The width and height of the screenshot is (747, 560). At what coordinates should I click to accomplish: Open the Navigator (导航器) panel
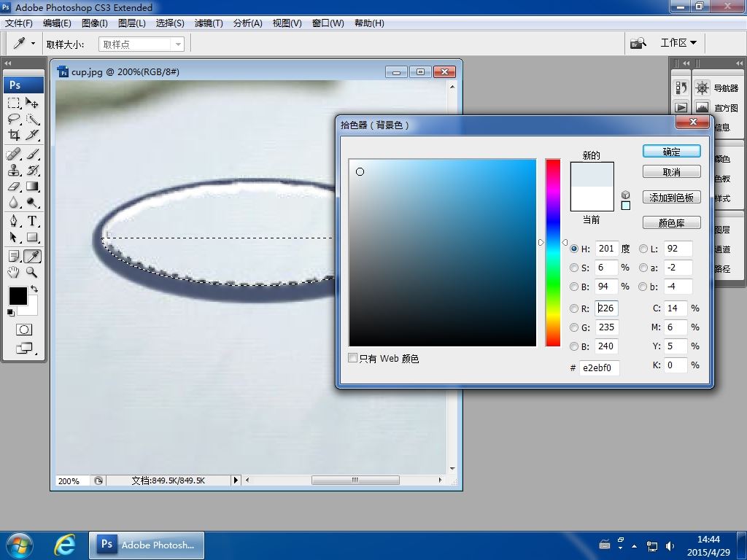(x=716, y=88)
